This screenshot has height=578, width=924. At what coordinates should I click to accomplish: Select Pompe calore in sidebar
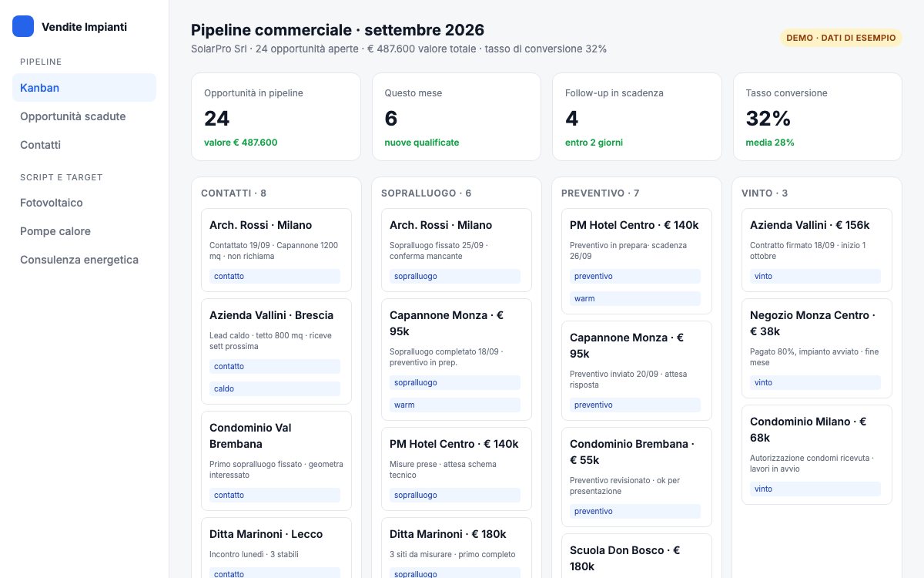click(x=84, y=231)
